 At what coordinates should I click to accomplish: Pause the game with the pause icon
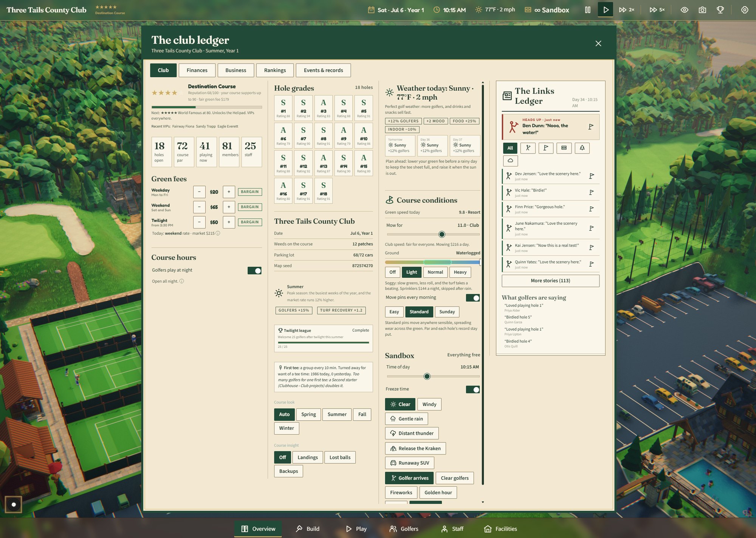click(587, 10)
